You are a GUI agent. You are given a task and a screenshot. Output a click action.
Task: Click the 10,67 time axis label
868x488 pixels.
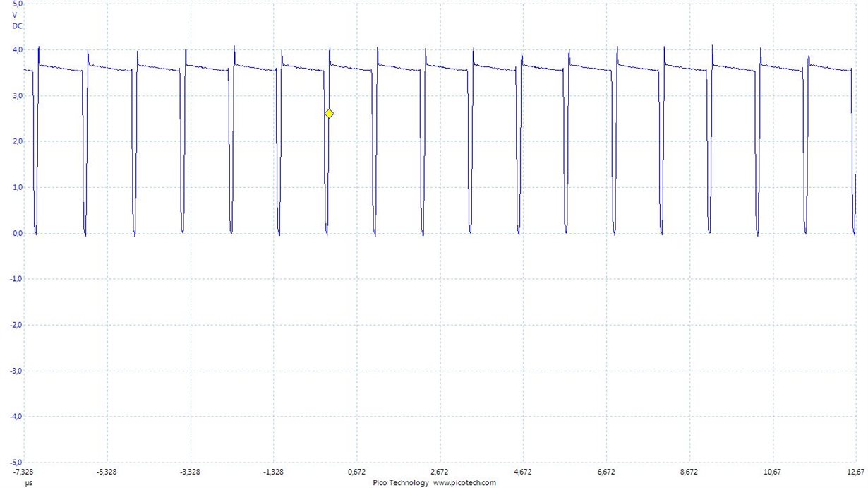(x=772, y=472)
